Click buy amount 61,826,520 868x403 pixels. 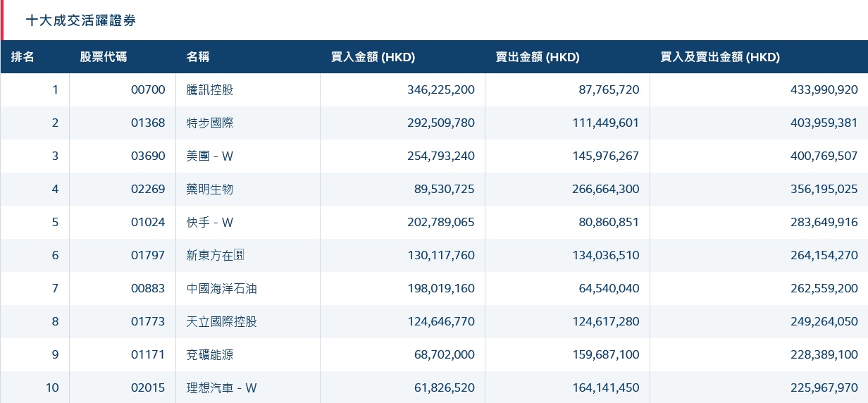(445, 387)
